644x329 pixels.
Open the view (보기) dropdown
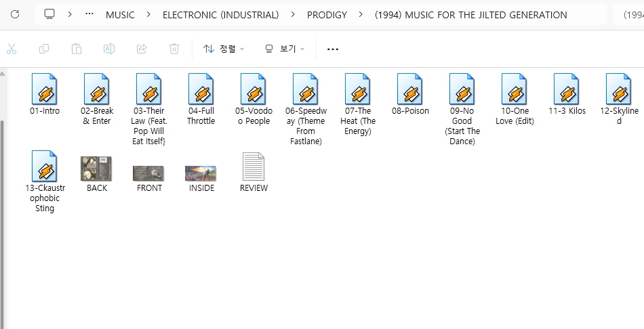285,49
